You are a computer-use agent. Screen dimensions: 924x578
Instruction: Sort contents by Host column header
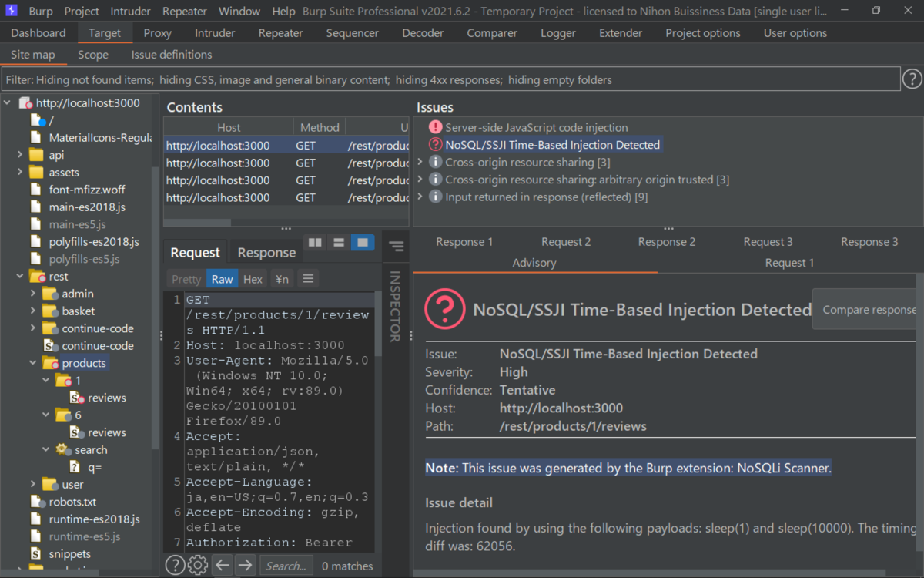click(229, 127)
